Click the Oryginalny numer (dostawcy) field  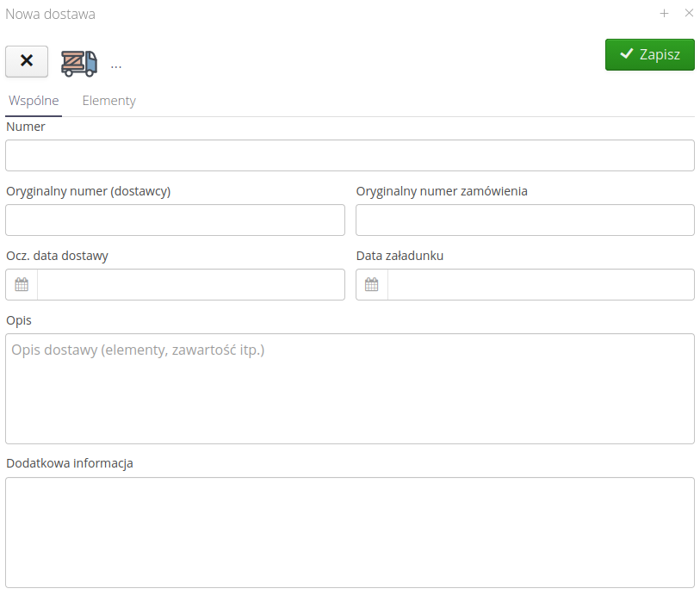point(175,220)
